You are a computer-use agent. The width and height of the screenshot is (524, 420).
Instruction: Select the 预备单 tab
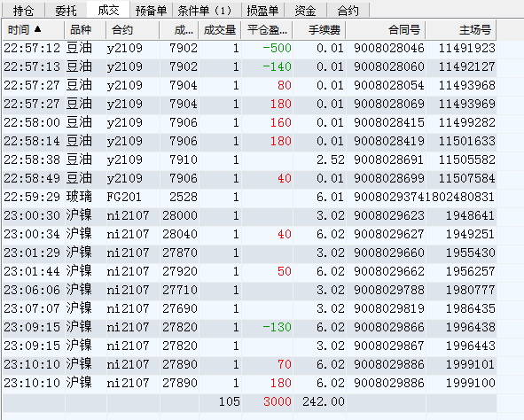151,10
